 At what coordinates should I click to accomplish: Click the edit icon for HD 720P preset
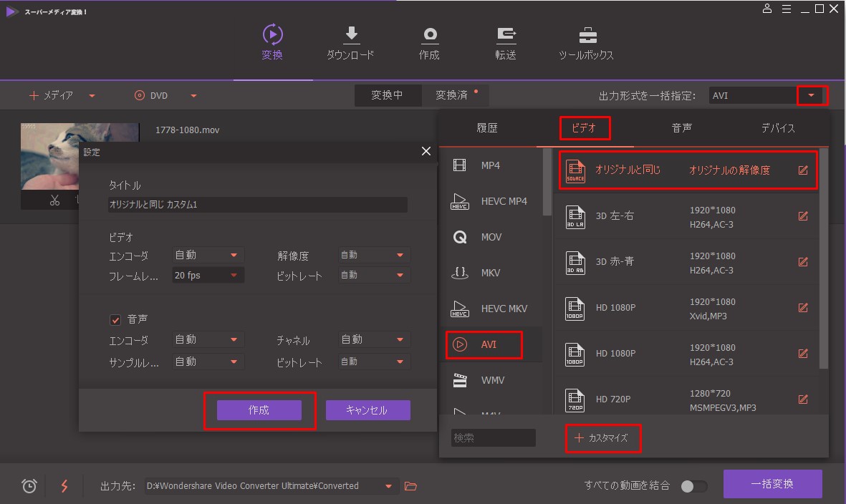(x=803, y=399)
